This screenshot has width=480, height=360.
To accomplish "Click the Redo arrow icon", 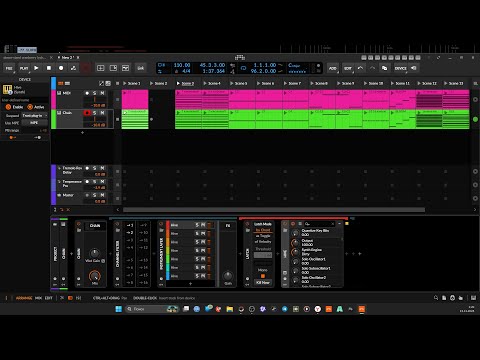I will pyautogui.click(x=372, y=68).
